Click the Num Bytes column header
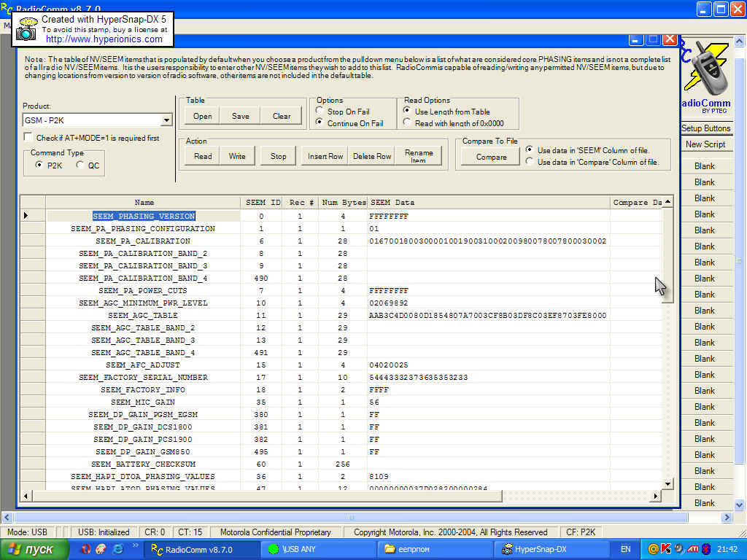Image resolution: width=747 pixels, height=560 pixels. [343, 203]
